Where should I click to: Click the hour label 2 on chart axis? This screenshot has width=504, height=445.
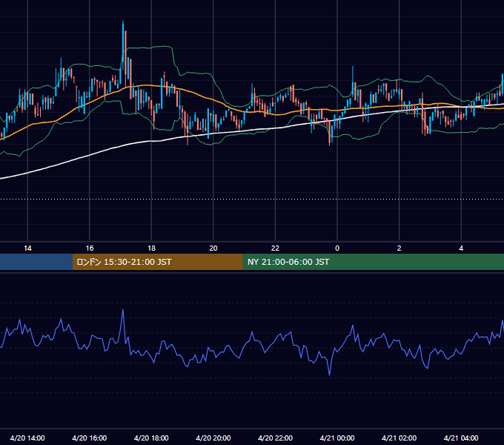tap(399, 248)
